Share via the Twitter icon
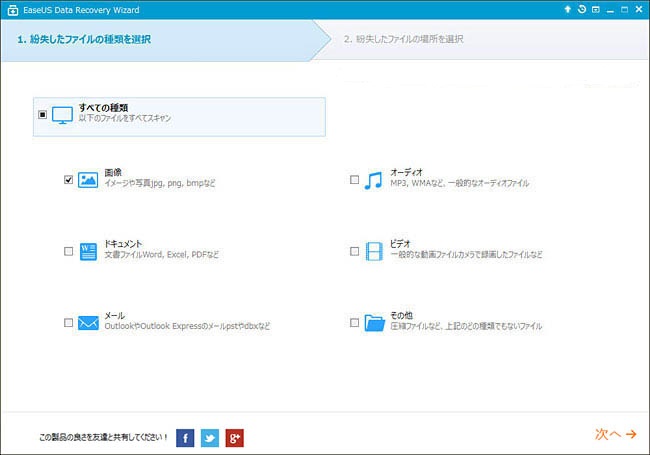 210,438
